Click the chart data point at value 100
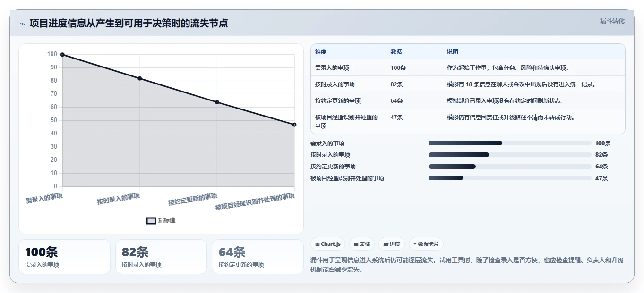The height and width of the screenshot is (293, 644). (62, 55)
